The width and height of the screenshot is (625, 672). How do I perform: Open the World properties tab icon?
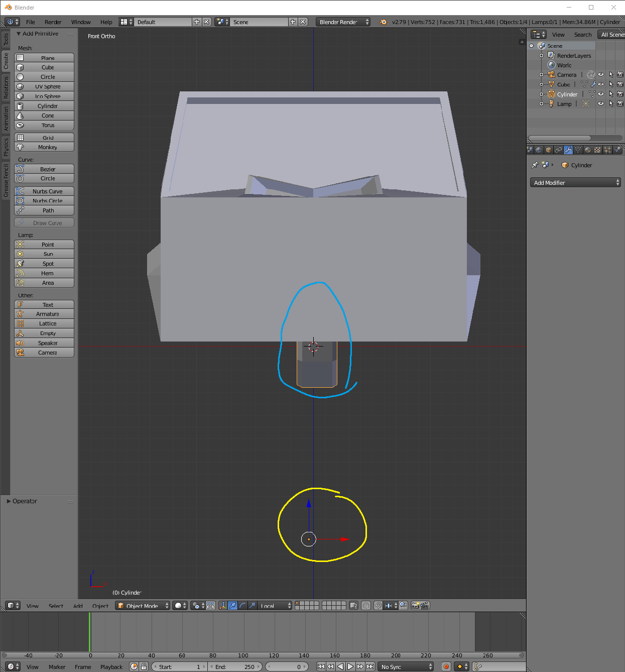tap(539, 150)
